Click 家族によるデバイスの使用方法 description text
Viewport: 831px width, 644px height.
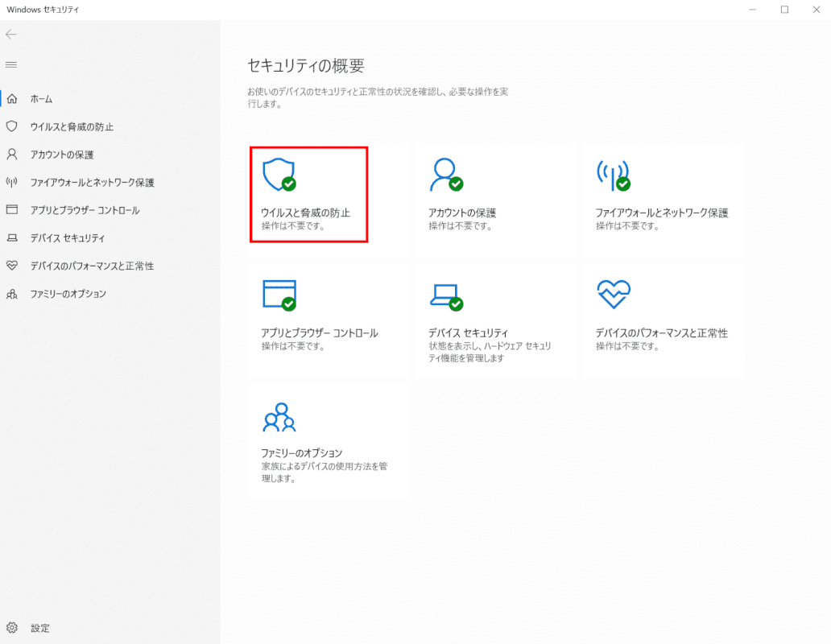tap(324, 472)
